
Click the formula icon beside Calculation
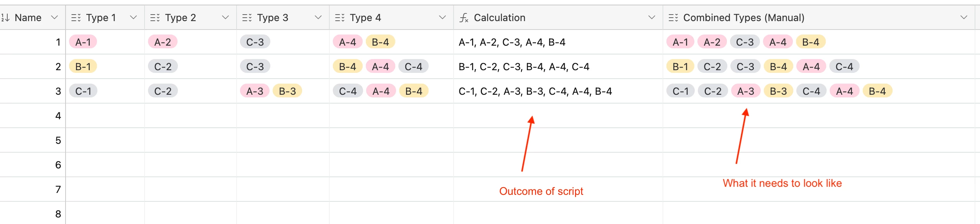(x=464, y=18)
